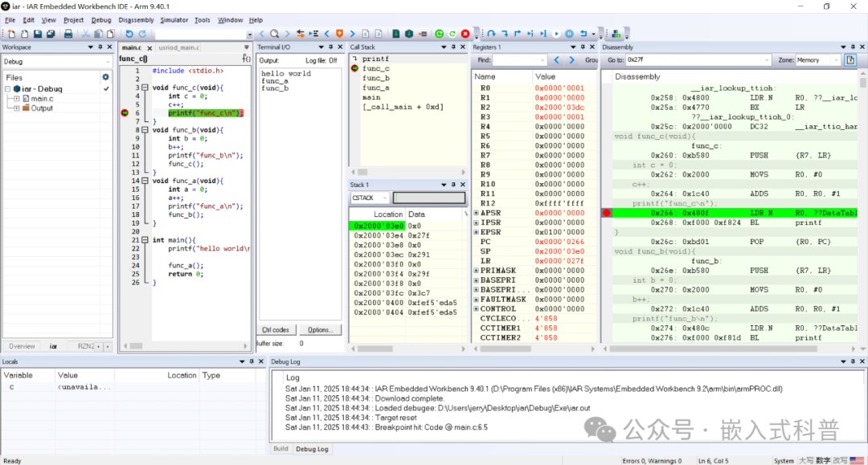Close the main.c editor tab
The height and width of the screenshot is (465, 868).
[149, 48]
